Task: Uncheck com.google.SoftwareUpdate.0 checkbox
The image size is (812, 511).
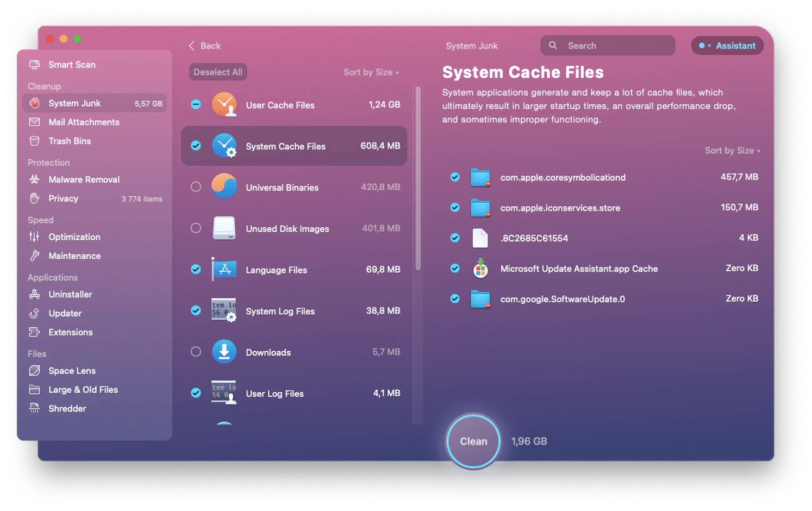Action: [x=455, y=298]
